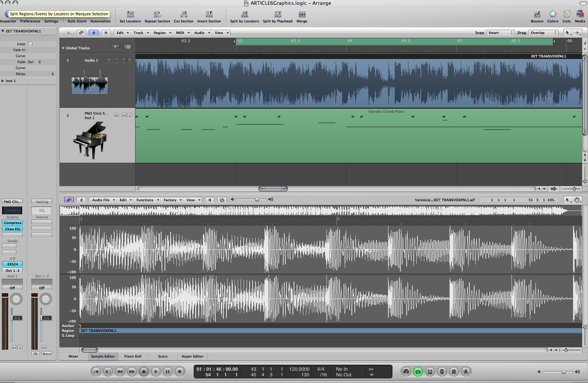Click the Split by Playhead icon
This screenshot has height=383, width=588.
point(278,14)
